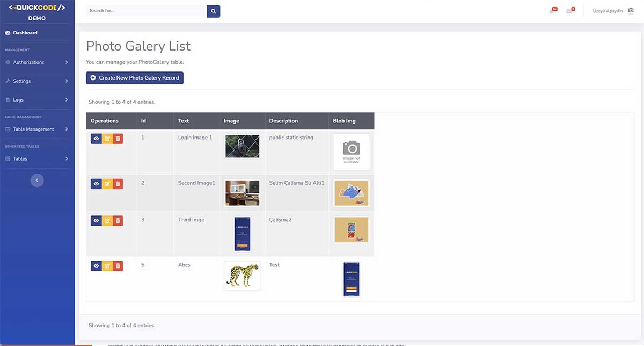644x346 pixels.
Task: Click the edit icon for Third Imge row
Action: click(x=107, y=220)
